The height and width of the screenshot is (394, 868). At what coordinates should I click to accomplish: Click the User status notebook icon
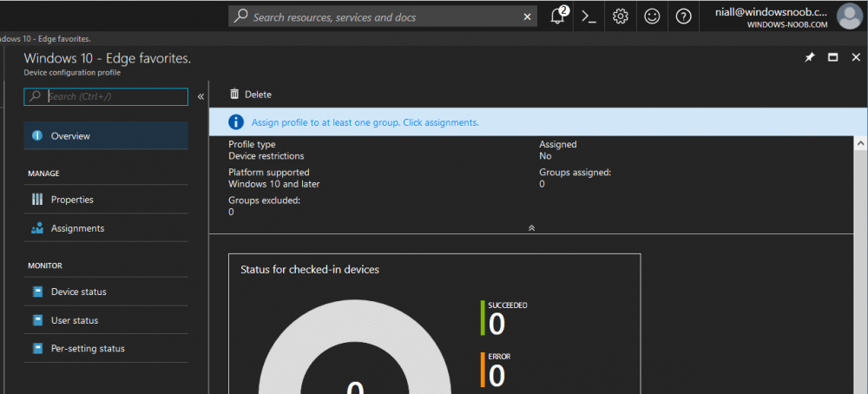(37, 320)
